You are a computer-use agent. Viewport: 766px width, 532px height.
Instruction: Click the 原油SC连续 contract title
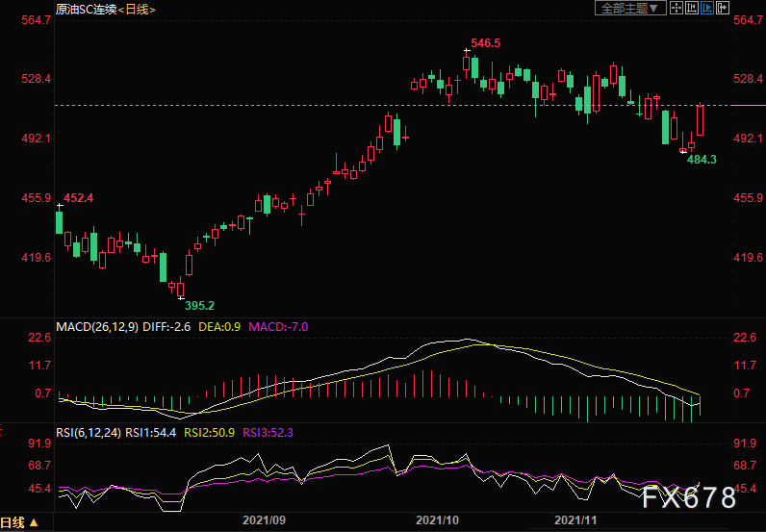click(x=86, y=10)
